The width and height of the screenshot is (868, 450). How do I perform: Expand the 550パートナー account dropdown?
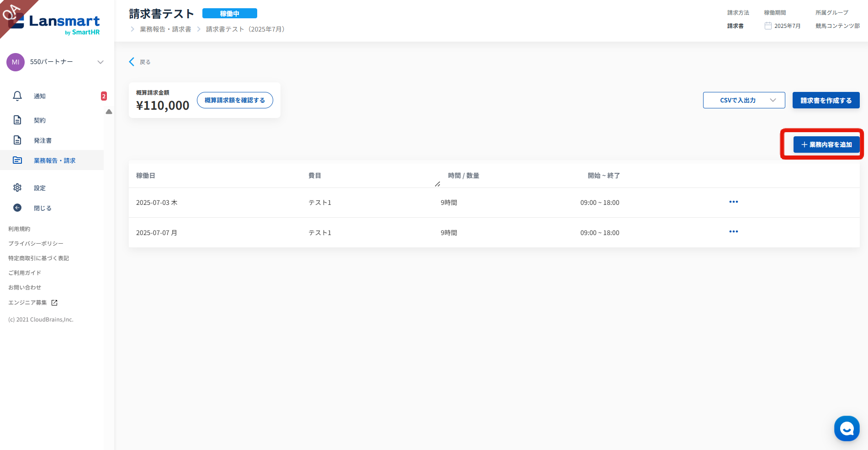(x=100, y=62)
